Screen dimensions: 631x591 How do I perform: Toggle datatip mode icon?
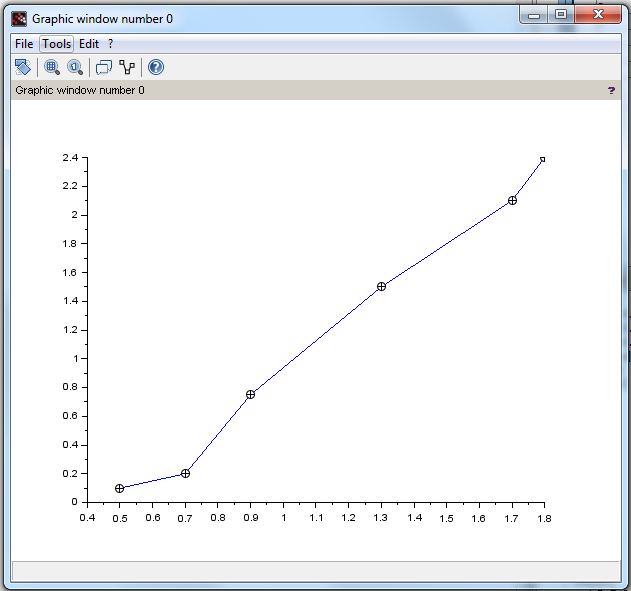[104, 67]
